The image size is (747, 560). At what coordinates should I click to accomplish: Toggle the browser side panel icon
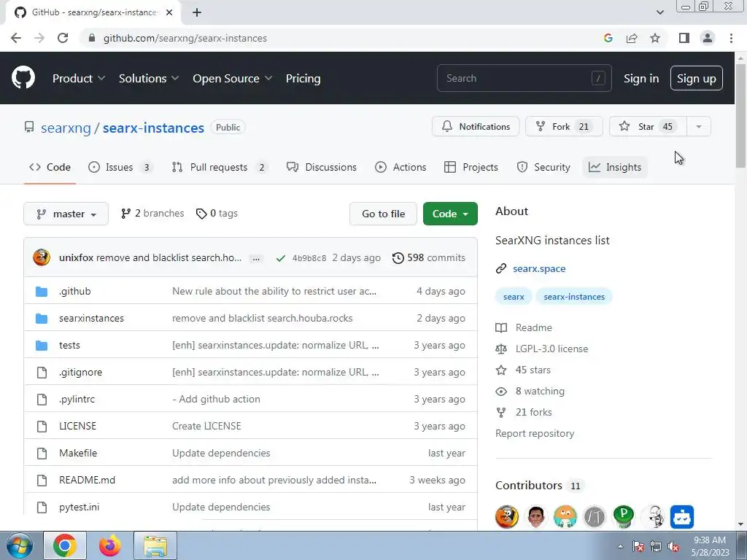pyautogui.click(x=684, y=38)
